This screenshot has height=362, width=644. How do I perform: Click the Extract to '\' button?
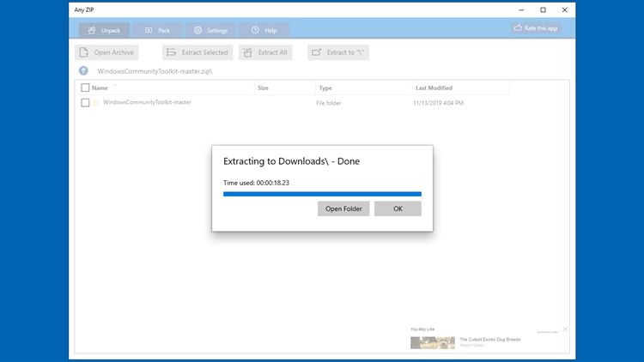338,52
